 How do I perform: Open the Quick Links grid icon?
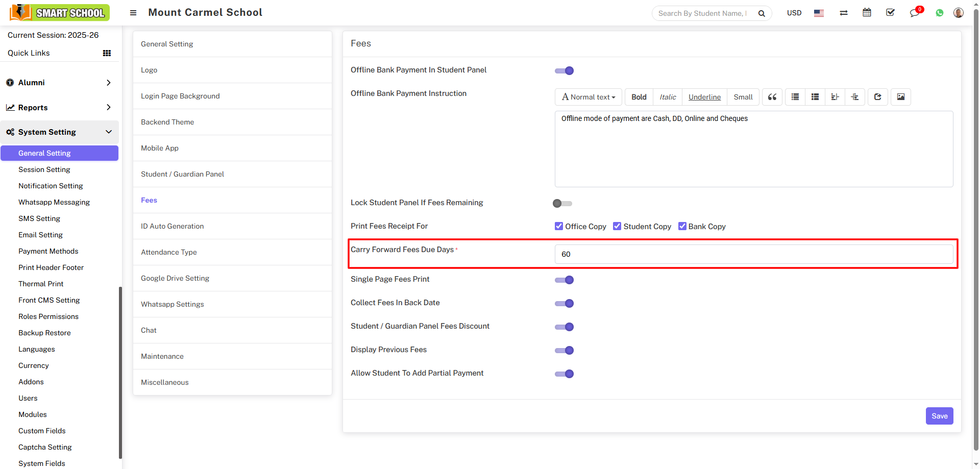point(107,53)
